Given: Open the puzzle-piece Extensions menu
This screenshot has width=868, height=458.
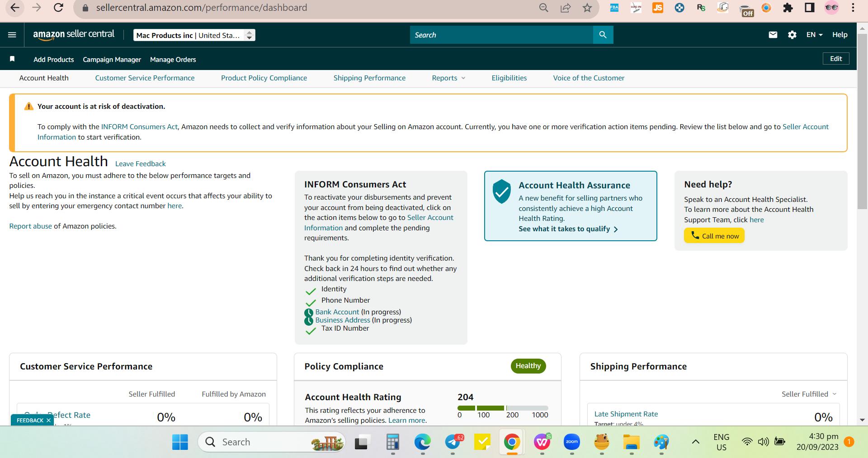Looking at the screenshot, I should point(788,8).
